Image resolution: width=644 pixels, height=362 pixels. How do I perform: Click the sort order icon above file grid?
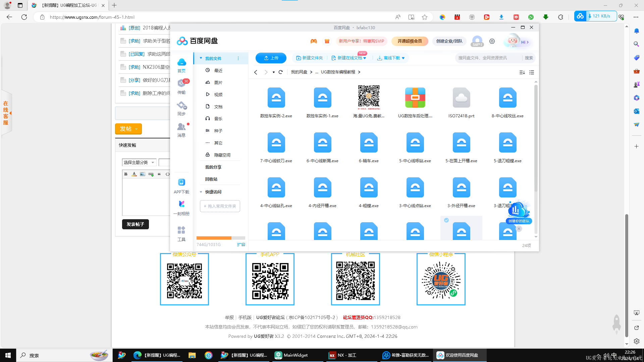coord(522,72)
